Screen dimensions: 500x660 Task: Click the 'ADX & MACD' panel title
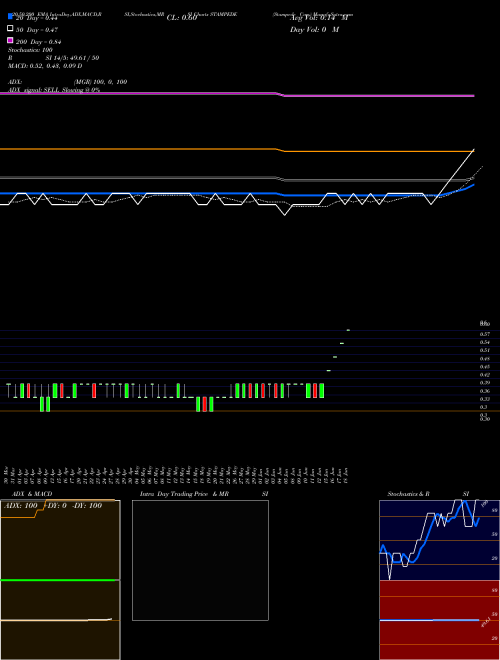point(32,494)
